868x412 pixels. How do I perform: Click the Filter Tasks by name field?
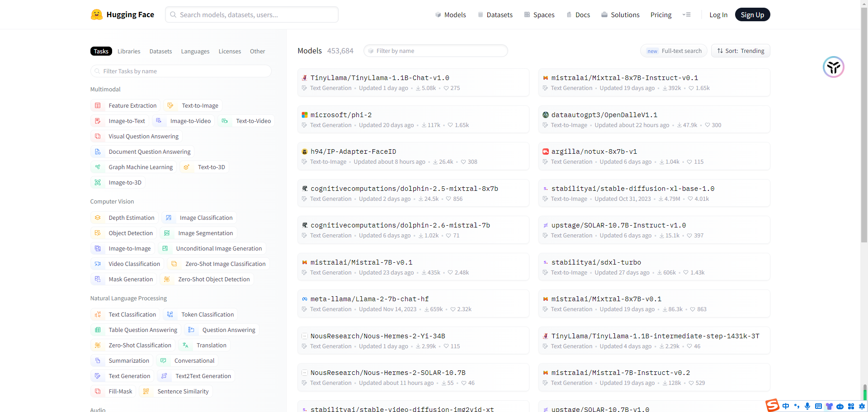[181, 71]
